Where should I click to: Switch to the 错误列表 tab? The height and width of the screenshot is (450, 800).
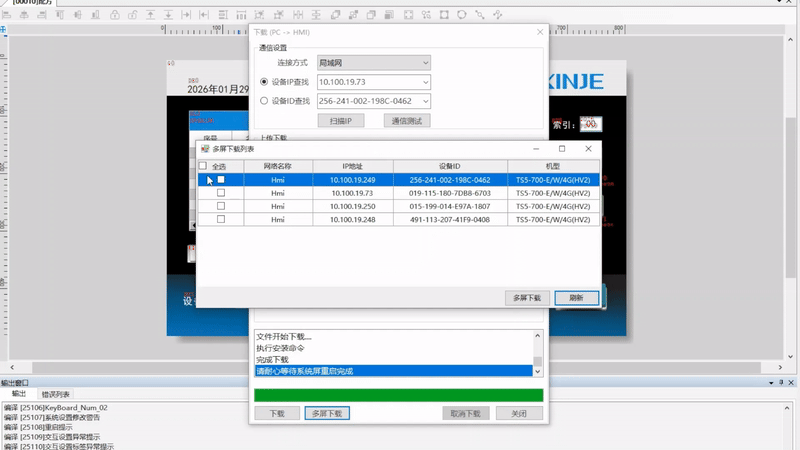56,394
